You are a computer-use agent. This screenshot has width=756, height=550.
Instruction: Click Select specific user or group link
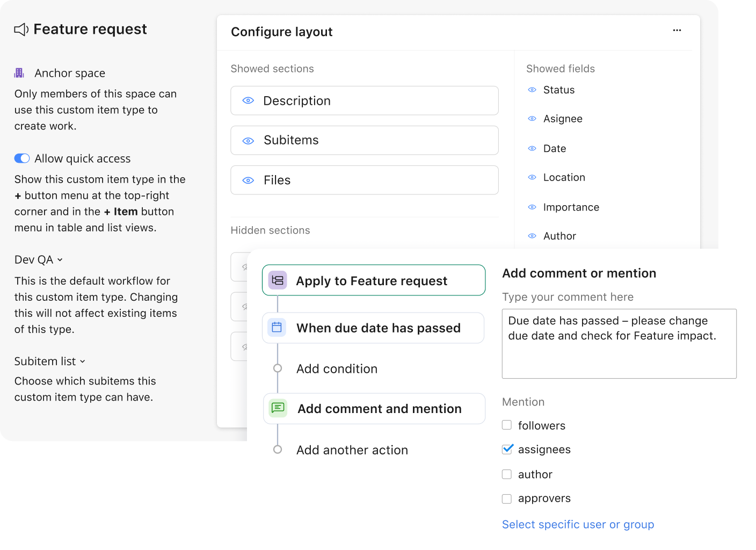pyautogui.click(x=578, y=524)
